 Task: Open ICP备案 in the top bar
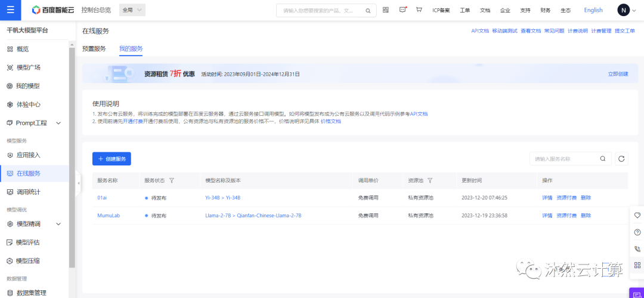pyautogui.click(x=441, y=10)
